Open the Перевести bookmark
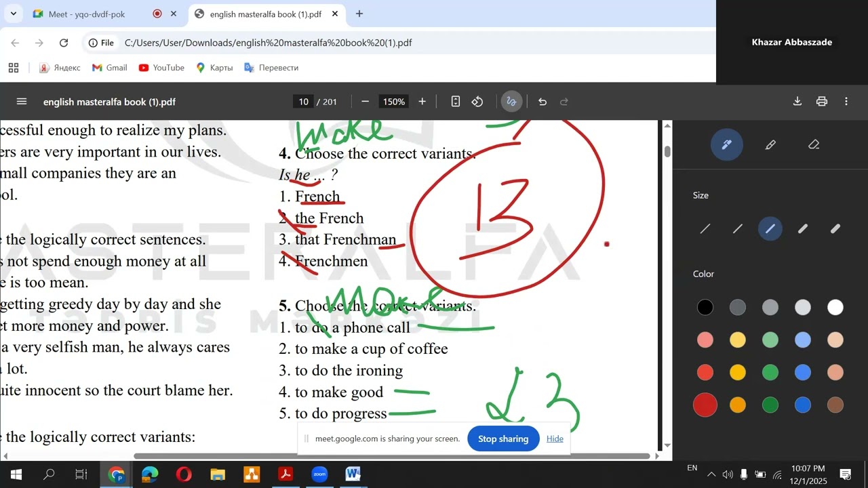868x488 pixels. pos(271,68)
